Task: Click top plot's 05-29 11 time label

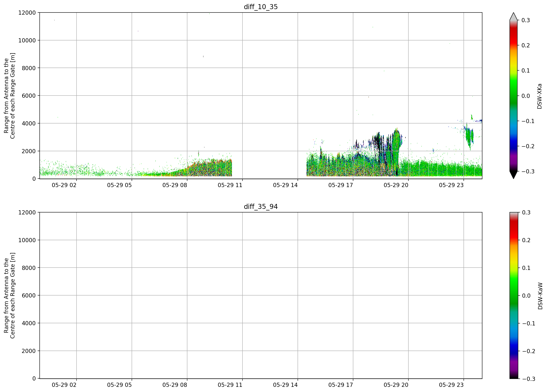Action: pyautogui.click(x=230, y=185)
